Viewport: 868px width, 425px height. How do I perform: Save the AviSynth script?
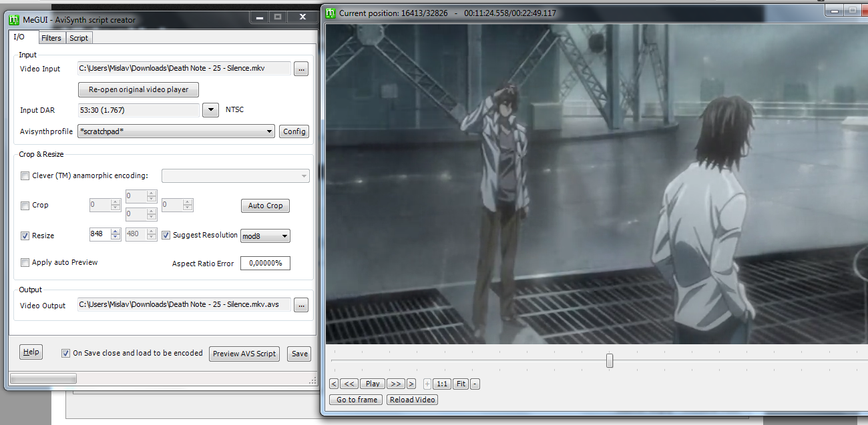point(300,354)
